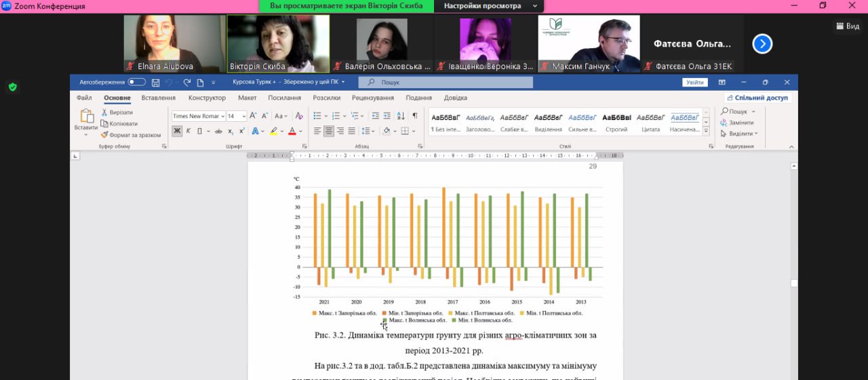Viewport: 868px width, 380px height.
Task: Open the borders button in paragraph group
Action: point(405,131)
